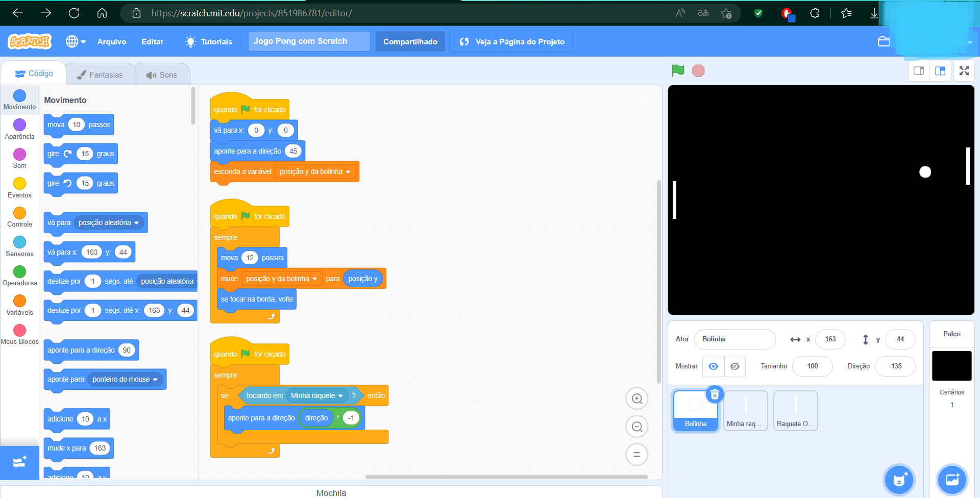Click Veja a Página do Projeto

pos(511,42)
